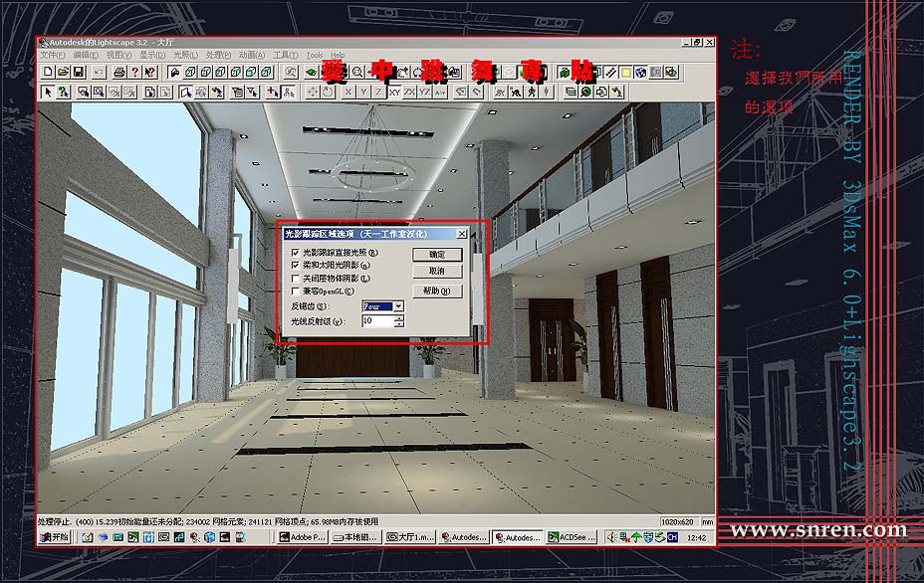Open the 编辑(E) menu
The image size is (924, 583).
click(x=86, y=55)
